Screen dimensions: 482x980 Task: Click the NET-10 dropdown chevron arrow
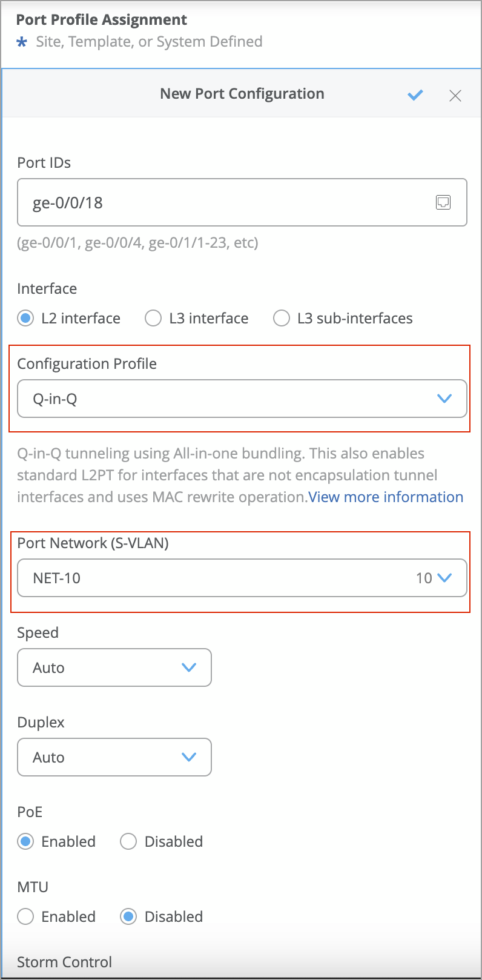coord(444,578)
